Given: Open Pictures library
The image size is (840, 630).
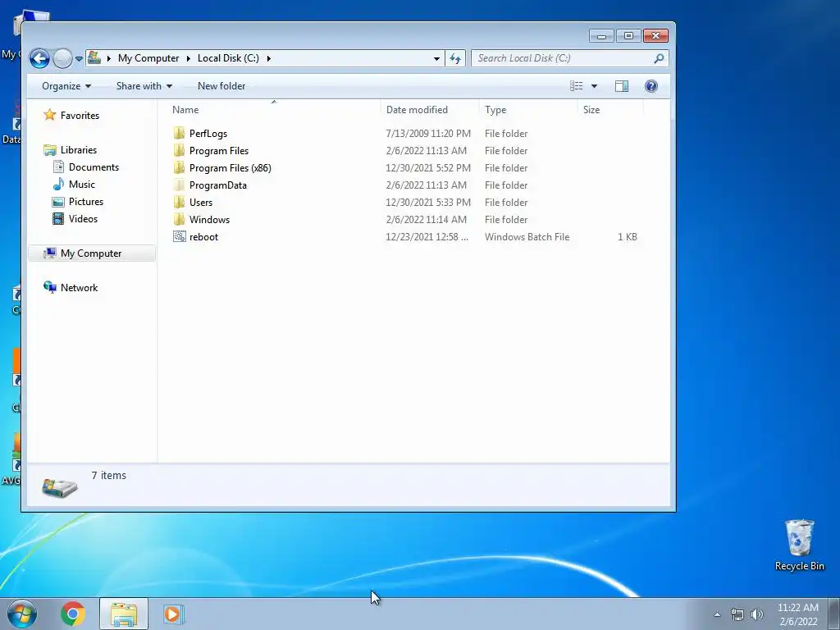Looking at the screenshot, I should (x=85, y=202).
